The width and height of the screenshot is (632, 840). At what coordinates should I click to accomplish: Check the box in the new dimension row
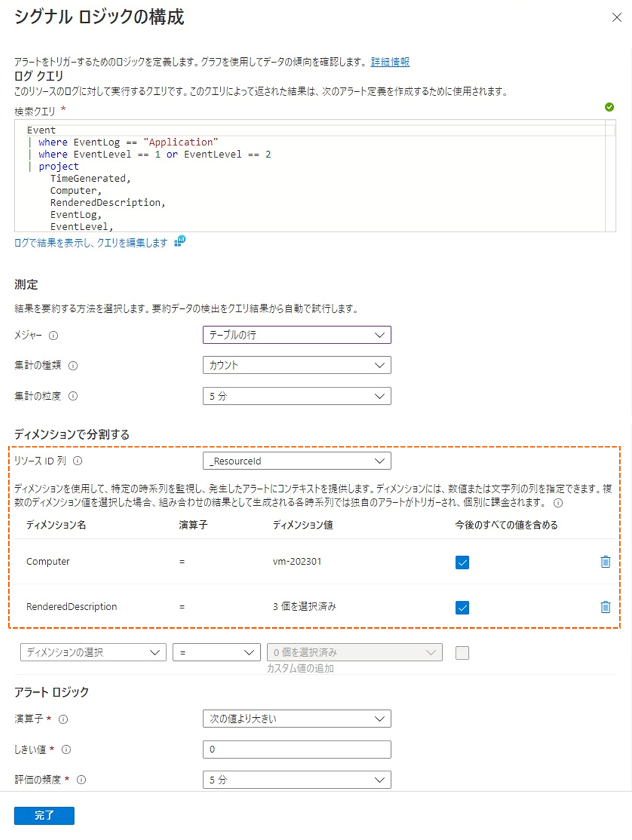pos(462,653)
